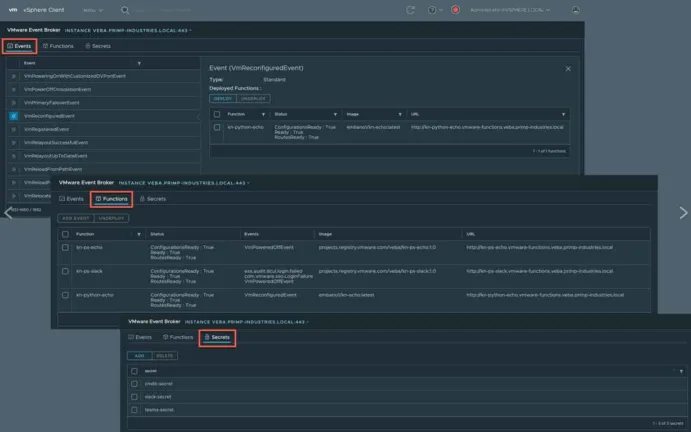Screen dimensions: 691x432
Task: Switch to Functions tab in Events panel
Action: pyautogui.click(x=58, y=46)
